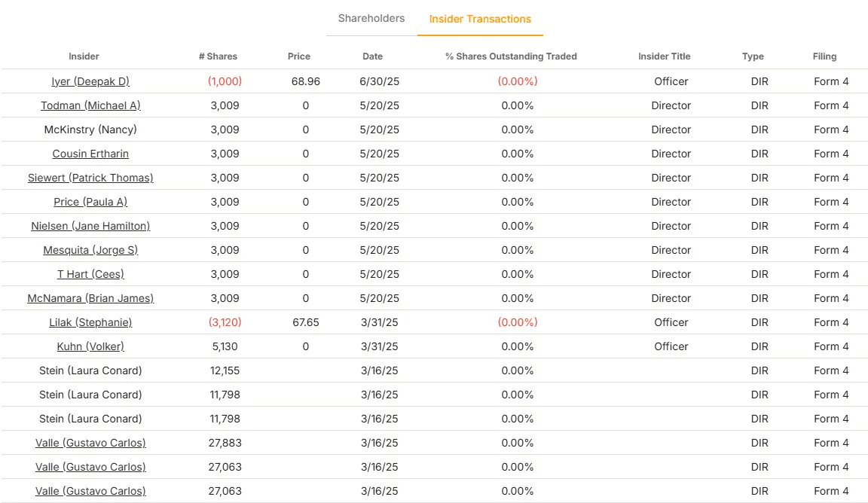Open Valle (Gustavo Carlos) first link
Image resolution: width=868 pixels, height=503 pixels.
(90, 443)
